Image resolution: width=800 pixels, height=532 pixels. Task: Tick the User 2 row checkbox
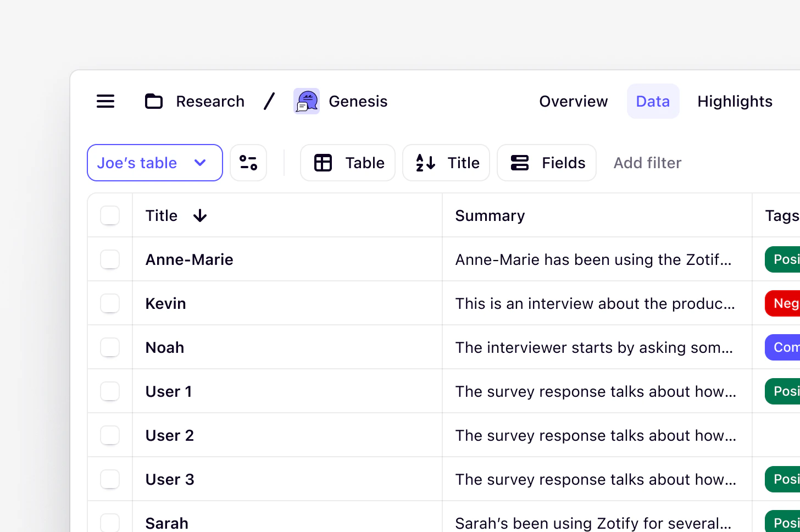[x=110, y=435]
